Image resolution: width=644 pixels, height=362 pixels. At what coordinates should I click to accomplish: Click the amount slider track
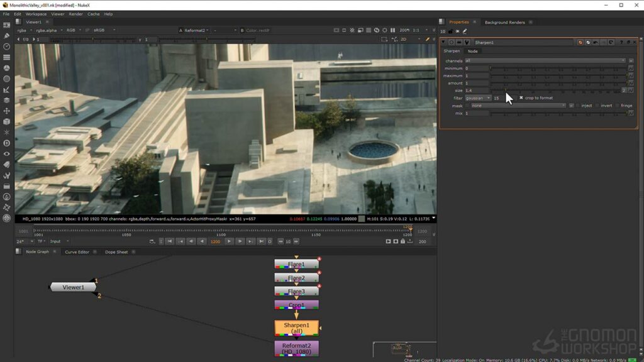558,84
